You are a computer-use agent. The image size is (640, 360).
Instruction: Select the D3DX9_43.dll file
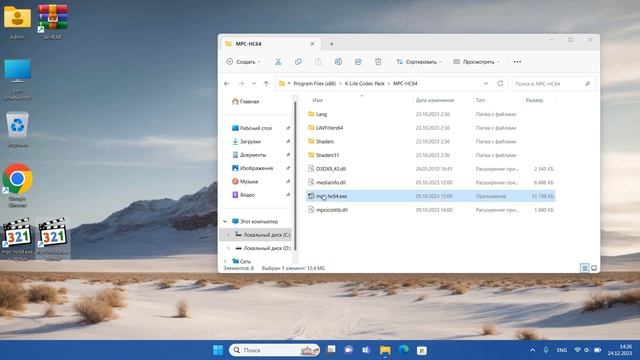[x=431, y=169]
